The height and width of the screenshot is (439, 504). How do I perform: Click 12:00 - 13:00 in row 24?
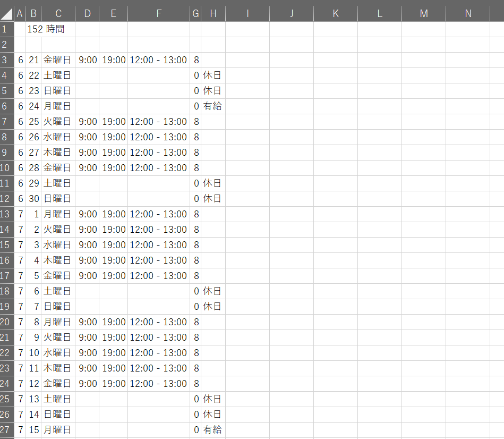158,384
